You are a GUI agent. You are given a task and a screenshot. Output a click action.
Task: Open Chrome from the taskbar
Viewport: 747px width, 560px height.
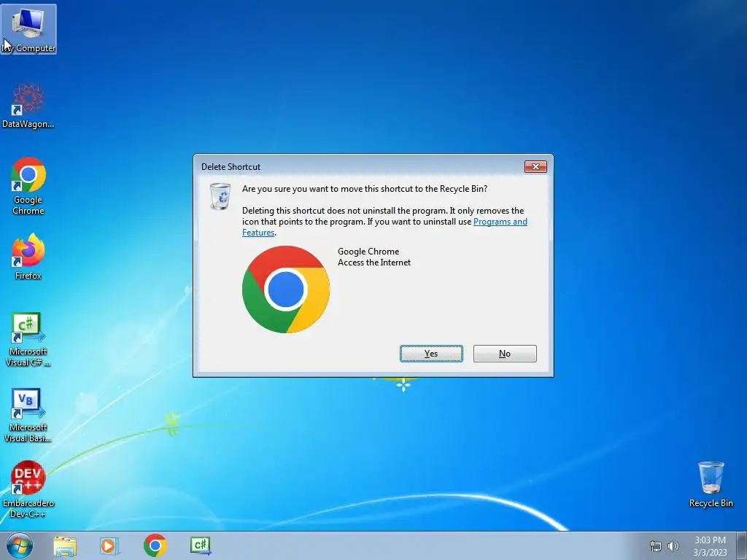pos(155,545)
